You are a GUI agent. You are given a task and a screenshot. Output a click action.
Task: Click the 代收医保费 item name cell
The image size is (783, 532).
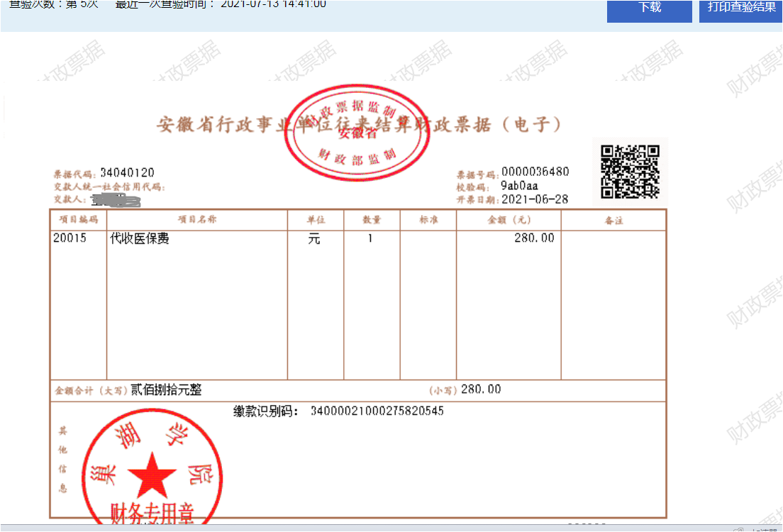pyautogui.click(x=140, y=239)
